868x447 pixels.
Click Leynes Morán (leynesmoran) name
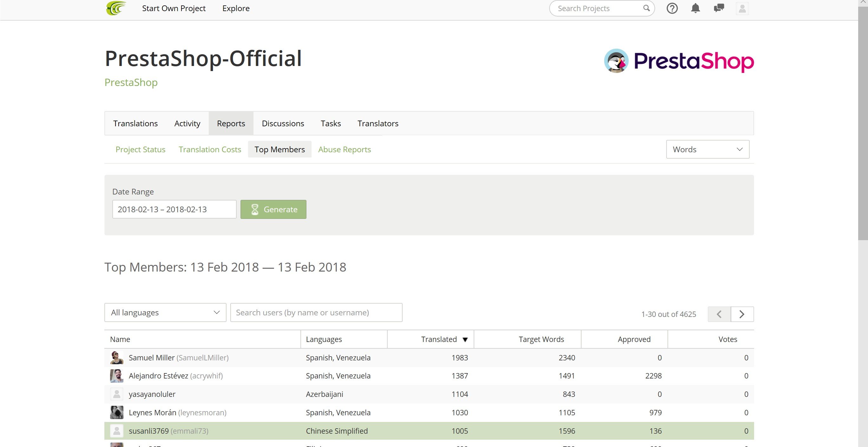pyautogui.click(x=178, y=412)
